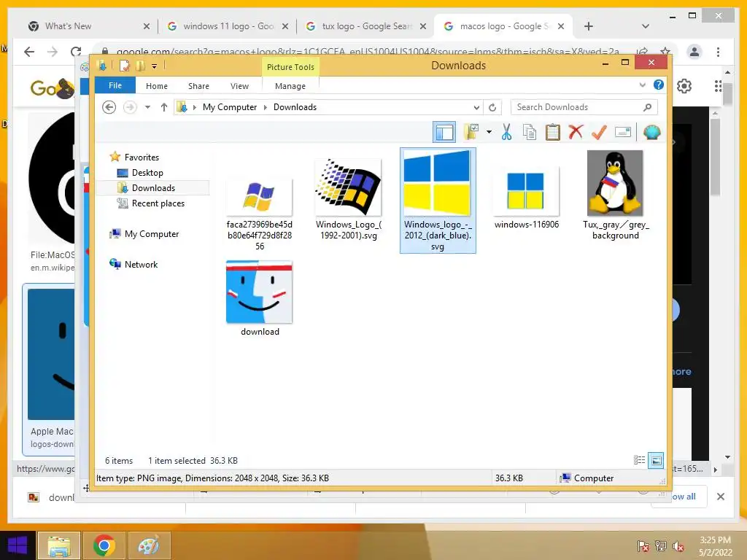Select My Computer in the navigation pane
This screenshot has width=747, height=560.
coord(152,234)
